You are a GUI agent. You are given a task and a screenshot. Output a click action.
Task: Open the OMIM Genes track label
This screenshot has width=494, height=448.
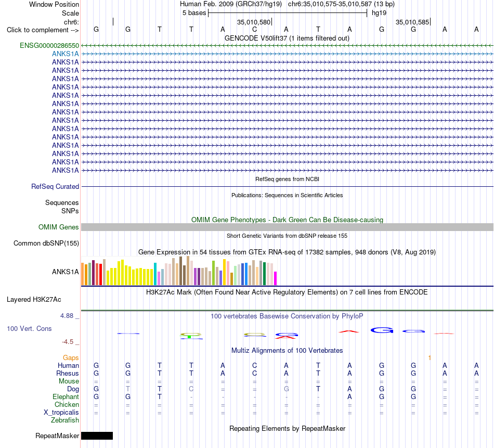click(58, 227)
